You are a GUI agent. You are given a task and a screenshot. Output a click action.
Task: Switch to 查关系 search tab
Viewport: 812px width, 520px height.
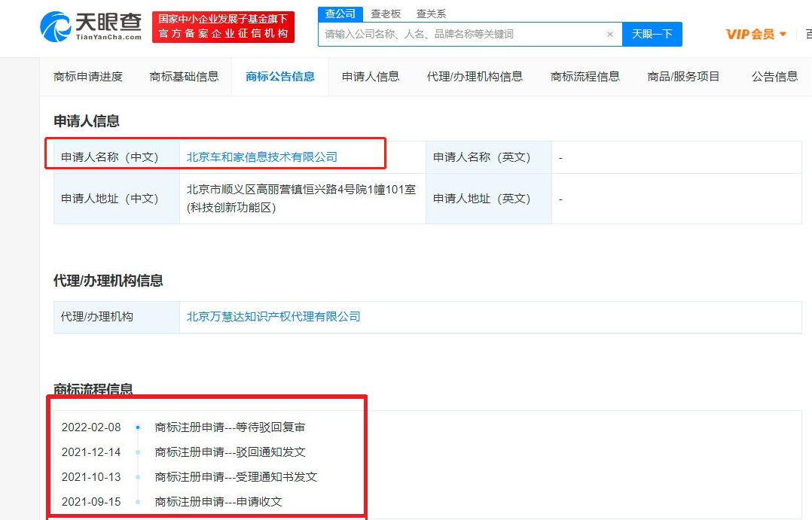431,14
